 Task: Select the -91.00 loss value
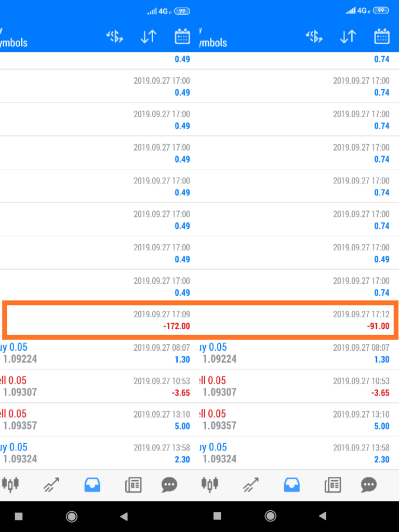(378, 326)
